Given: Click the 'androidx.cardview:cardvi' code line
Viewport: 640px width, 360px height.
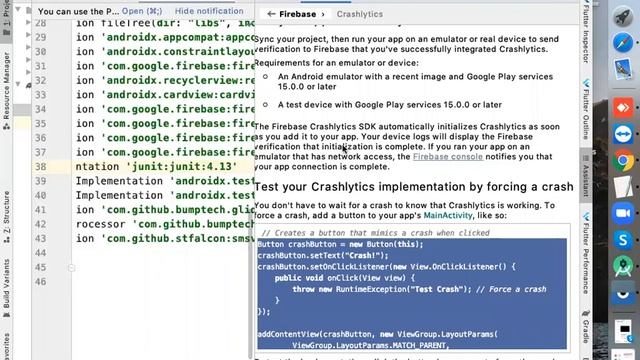Looking at the screenshot, I should click(165, 95).
